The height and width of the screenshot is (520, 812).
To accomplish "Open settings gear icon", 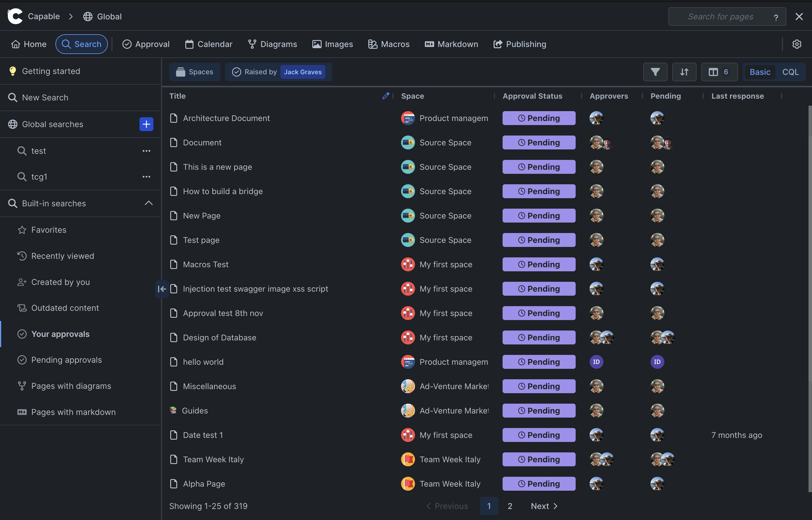I will pyautogui.click(x=796, y=44).
